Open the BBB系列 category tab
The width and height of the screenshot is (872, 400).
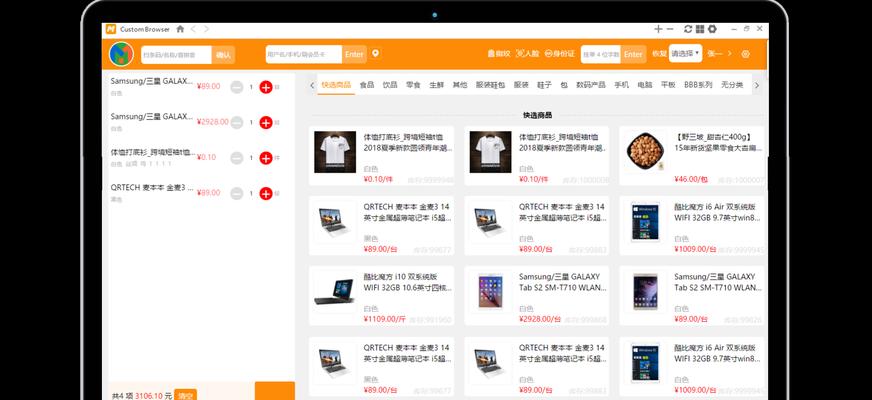tap(698, 85)
